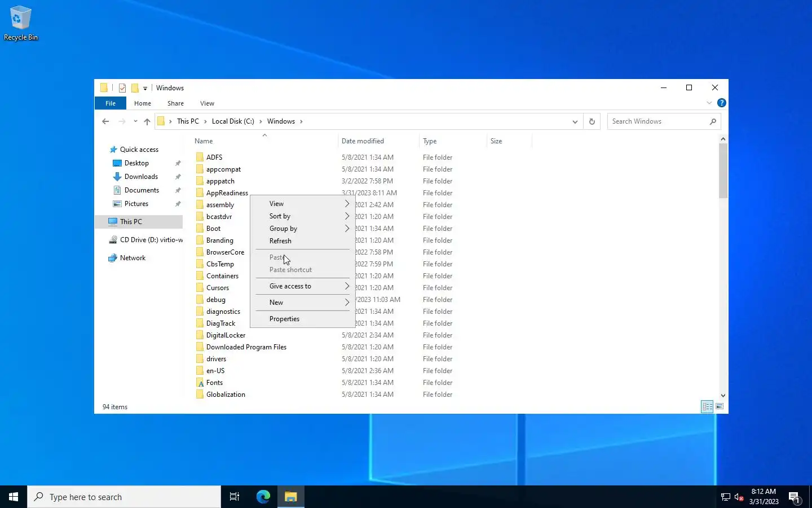Click Group by in the context menu
The height and width of the screenshot is (508, 812).
tap(302, 229)
